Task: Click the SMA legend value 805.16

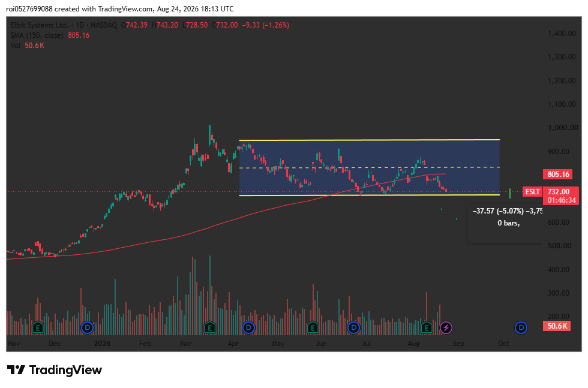Action: tap(79, 35)
